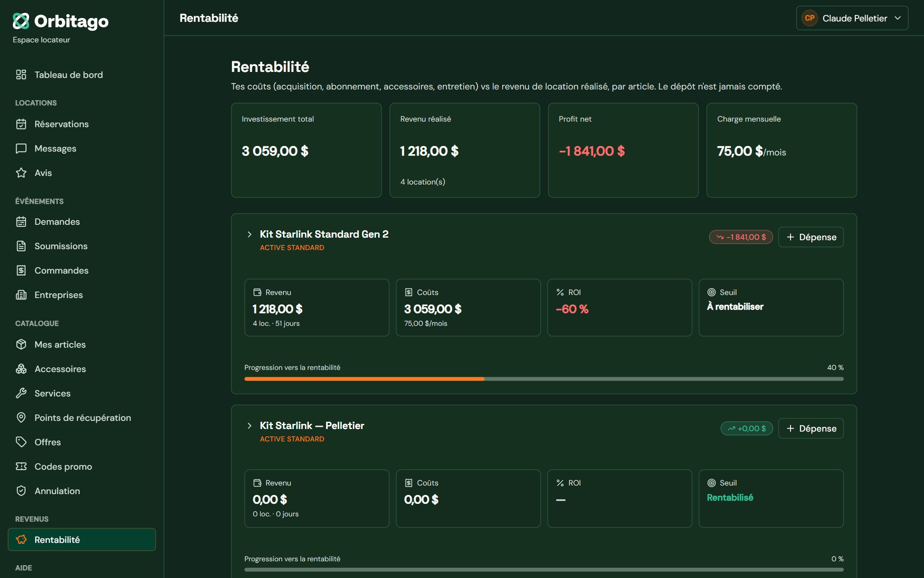Screen dimensions: 924x578
Task: Add Dépense to Kit Starlink — Pelletier
Action: coord(811,429)
